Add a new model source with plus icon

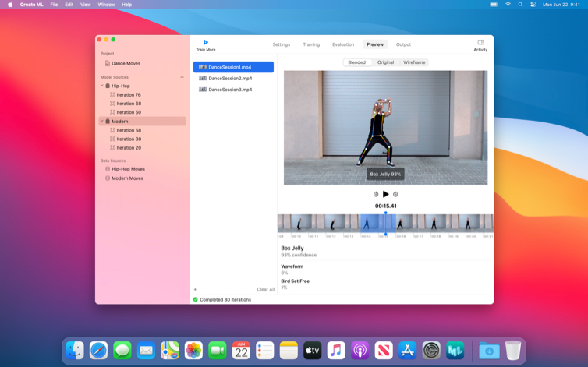click(182, 77)
